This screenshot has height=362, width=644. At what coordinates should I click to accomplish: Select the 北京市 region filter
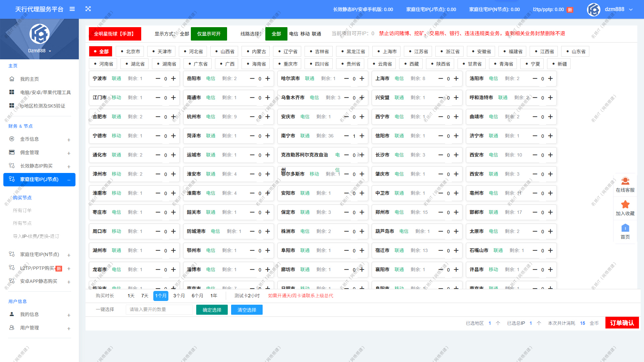[x=130, y=52]
